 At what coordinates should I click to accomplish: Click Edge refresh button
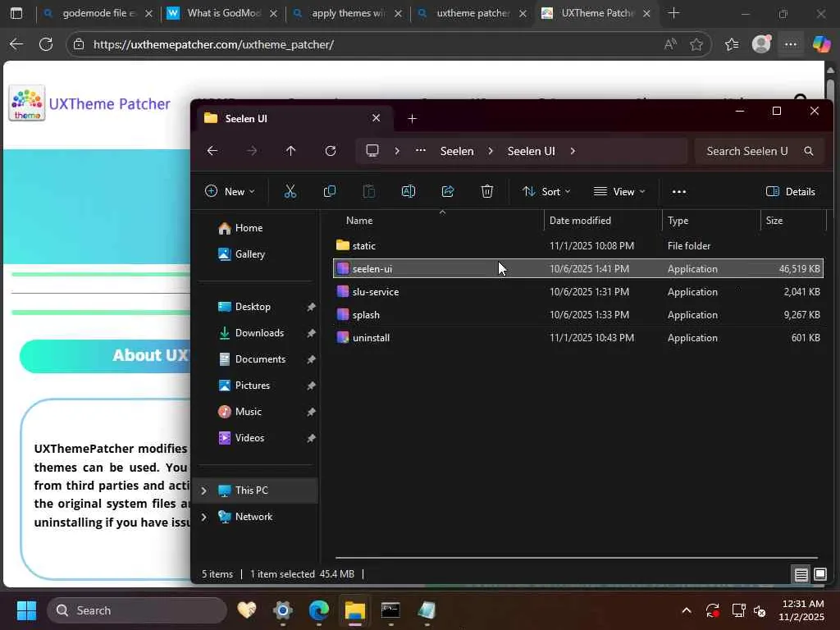[46, 44]
